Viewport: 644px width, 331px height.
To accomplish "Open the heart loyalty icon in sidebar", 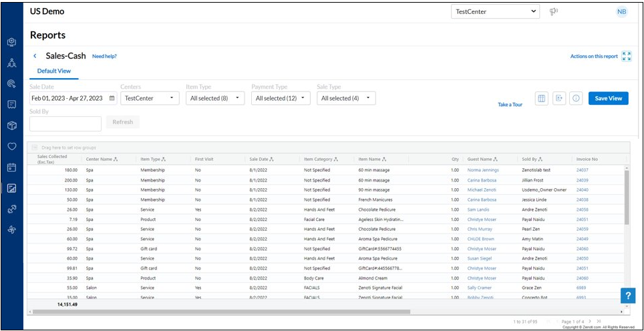I will [12, 146].
